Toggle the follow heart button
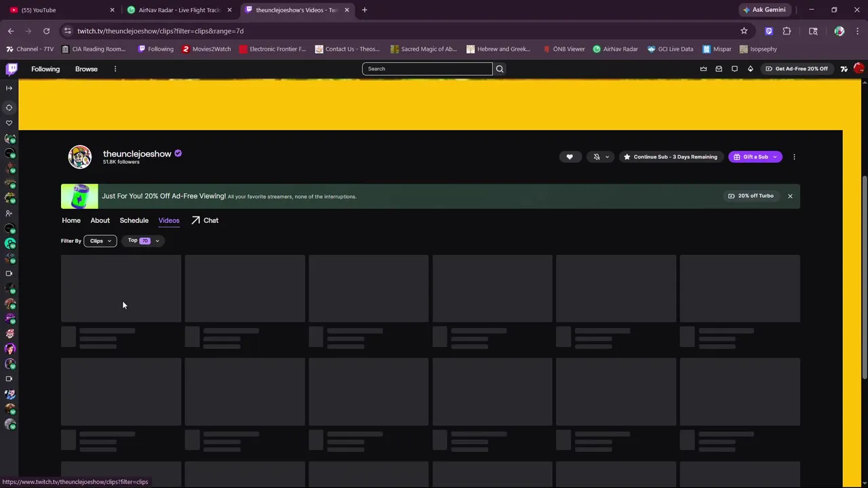This screenshot has height=488, width=868. pos(570,157)
